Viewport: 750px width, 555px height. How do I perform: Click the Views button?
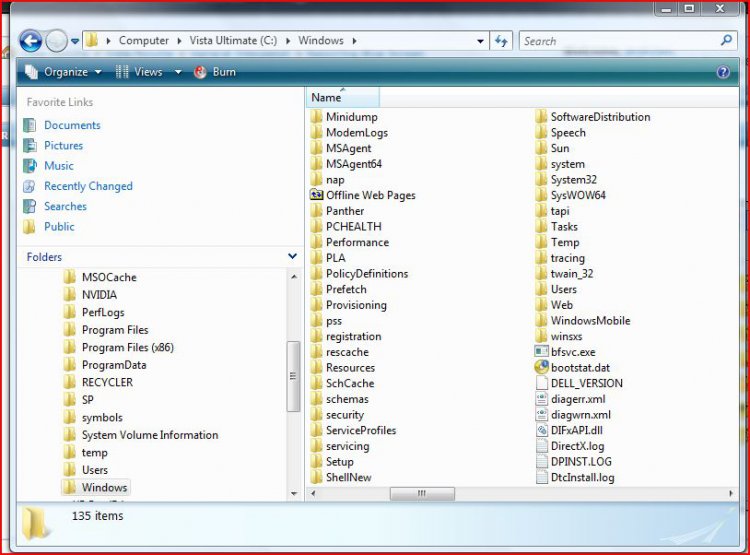(x=139, y=72)
